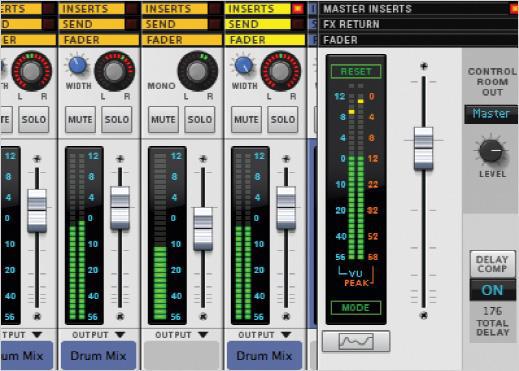Screen dimensions: 519x371
Task: Select the Drum Mix label on fourth channel
Action: pyautogui.click(x=264, y=356)
